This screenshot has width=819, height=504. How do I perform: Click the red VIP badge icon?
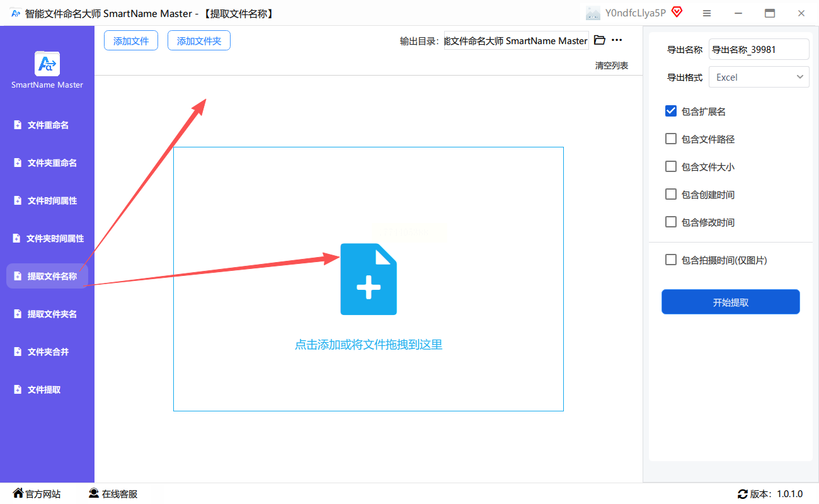point(677,13)
